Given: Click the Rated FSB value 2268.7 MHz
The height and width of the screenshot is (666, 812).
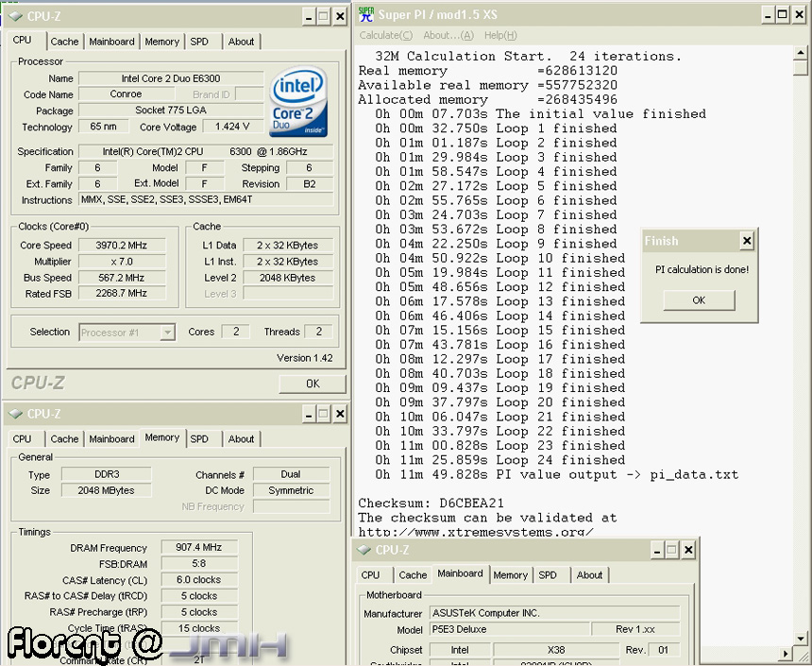Looking at the screenshot, I should [x=122, y=294].
